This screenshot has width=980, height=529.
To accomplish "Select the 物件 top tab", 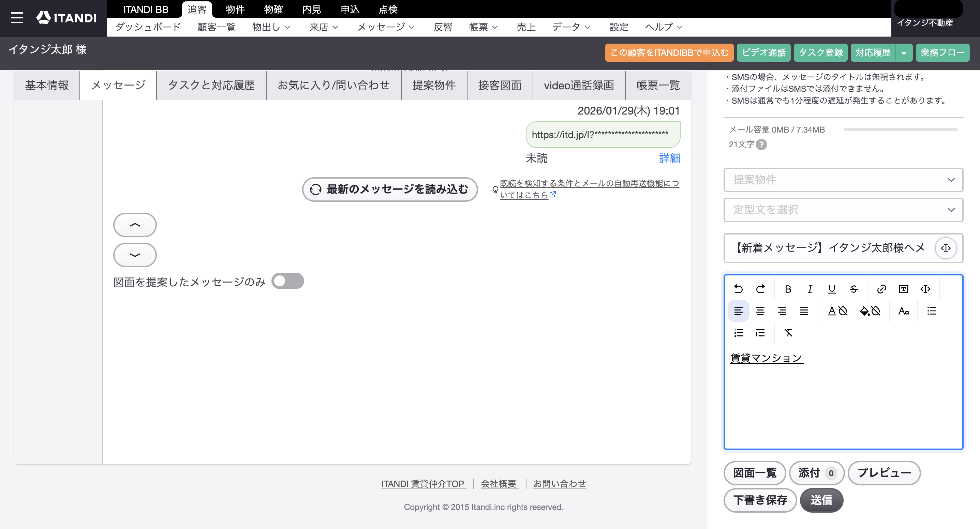I will [x=235, y=9].
